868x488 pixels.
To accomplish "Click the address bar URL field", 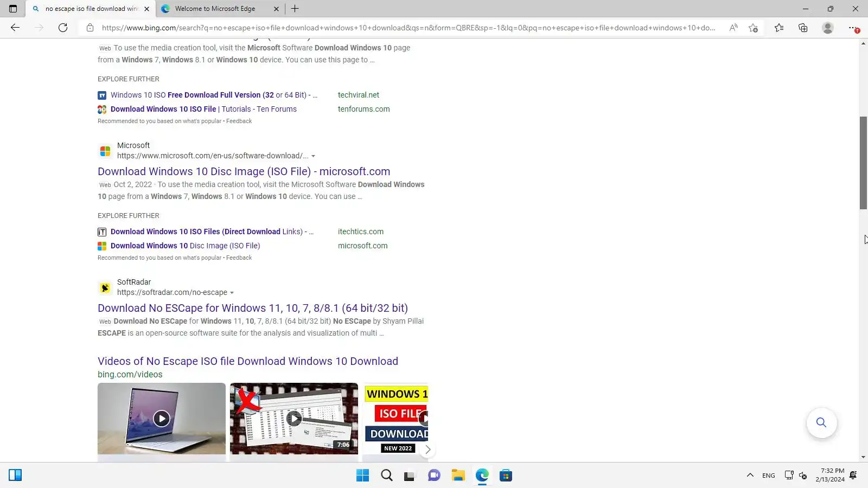I will coord(408,28).
